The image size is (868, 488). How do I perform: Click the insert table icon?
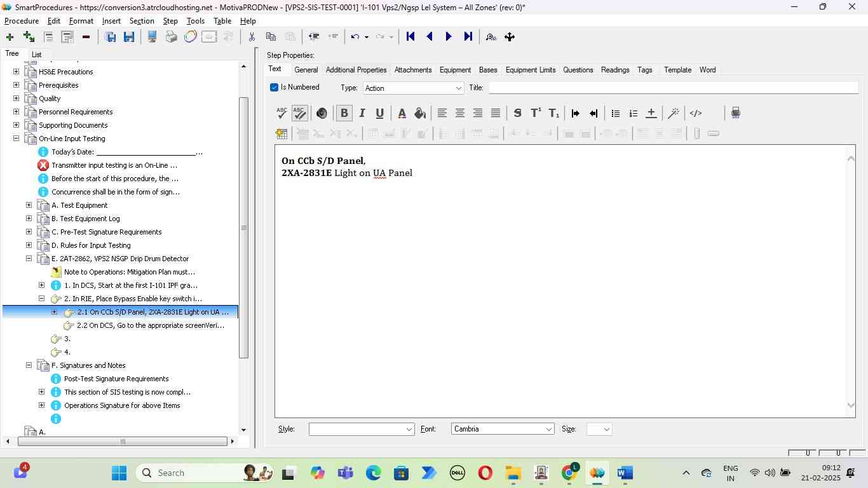[281, 133]
